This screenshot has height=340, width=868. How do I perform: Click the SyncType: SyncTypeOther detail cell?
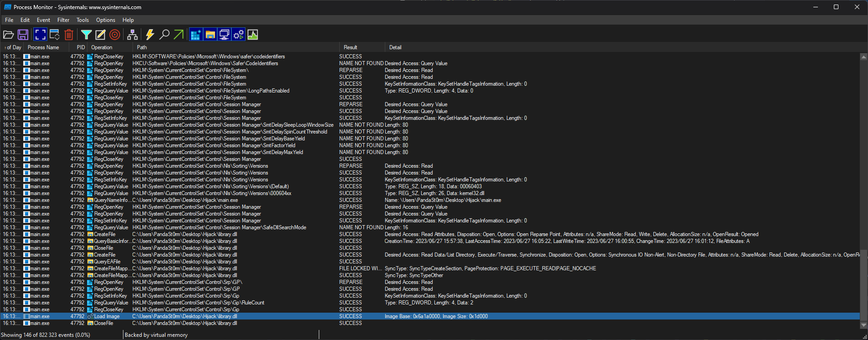click(x=414, y=275)
